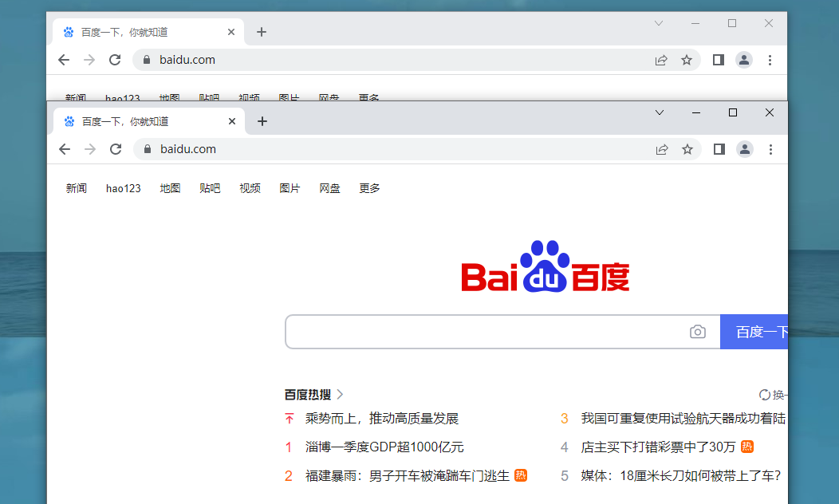Open 新闻 link in front window
The image size is (839, 504).
click(x=77, y=188)
